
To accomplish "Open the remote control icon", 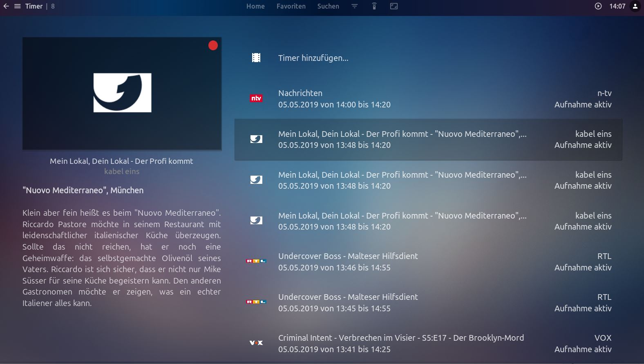I will pyautogui.click(x=374, y=6).
